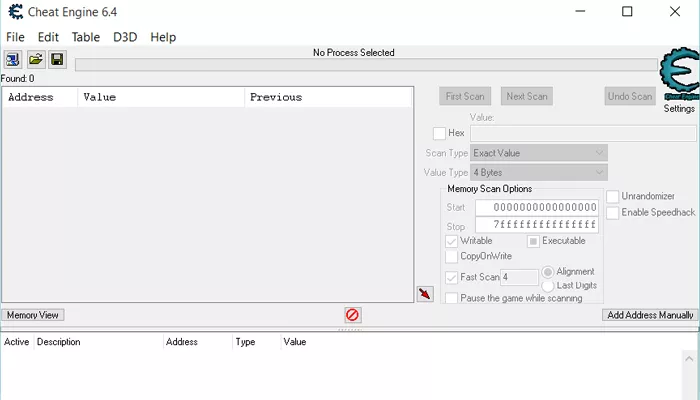Viewport: 700px width, 400px height.
Task: Click the Settings label
Action: [x=679, y=108]
